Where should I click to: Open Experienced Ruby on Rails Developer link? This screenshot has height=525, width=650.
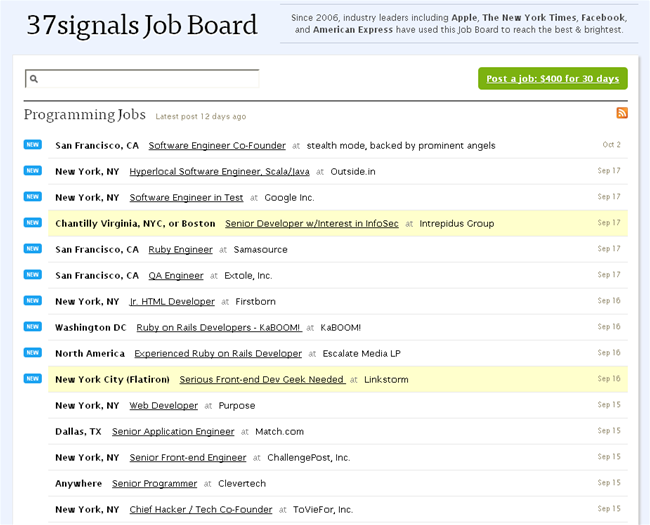coord(218,354)
